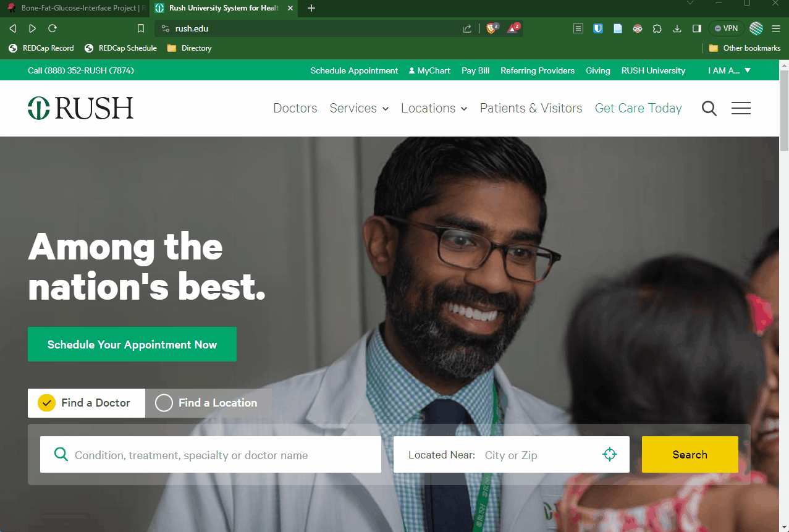Click Schedule Your Appointment Now button

tap(132, 344)
